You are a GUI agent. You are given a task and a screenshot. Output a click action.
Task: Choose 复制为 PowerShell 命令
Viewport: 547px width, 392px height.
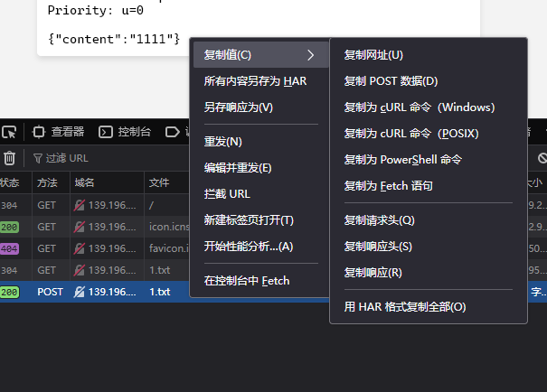[x=429, y=160]
